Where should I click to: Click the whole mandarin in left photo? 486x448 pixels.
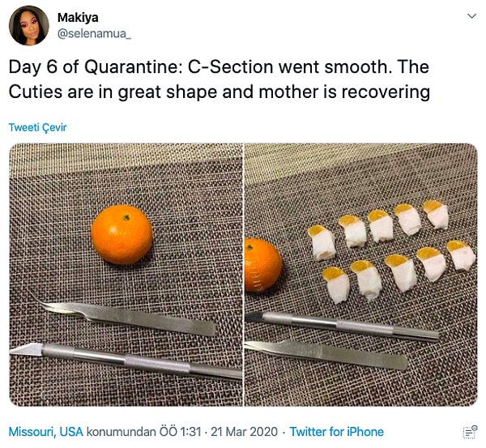coord(122,235)
